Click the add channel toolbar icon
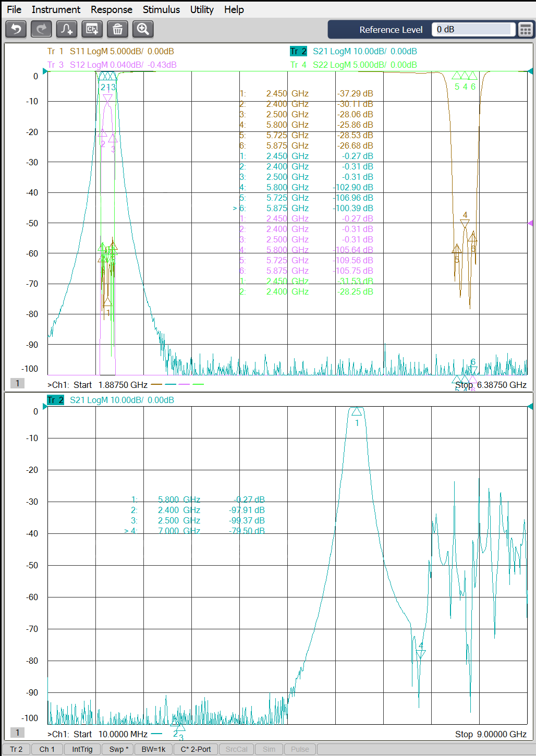The image size is (536, 756). click(92, 29)
